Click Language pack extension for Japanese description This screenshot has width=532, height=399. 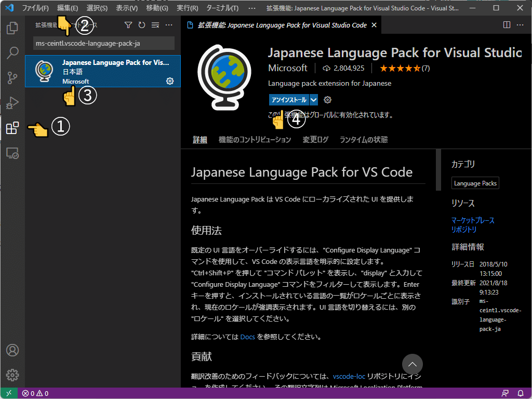pyautogui.click(x=329, y=84)
